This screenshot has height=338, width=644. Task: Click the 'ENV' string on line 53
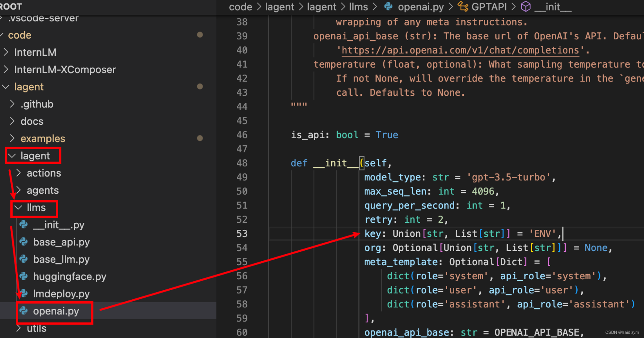click(542, 234)
